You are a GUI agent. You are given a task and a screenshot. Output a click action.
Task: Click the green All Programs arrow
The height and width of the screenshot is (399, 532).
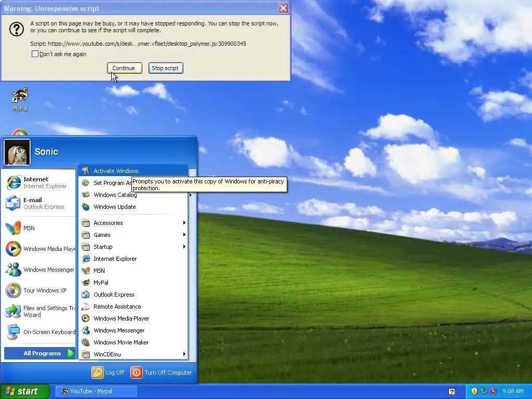pyautogui.click(x=71, y=353)
